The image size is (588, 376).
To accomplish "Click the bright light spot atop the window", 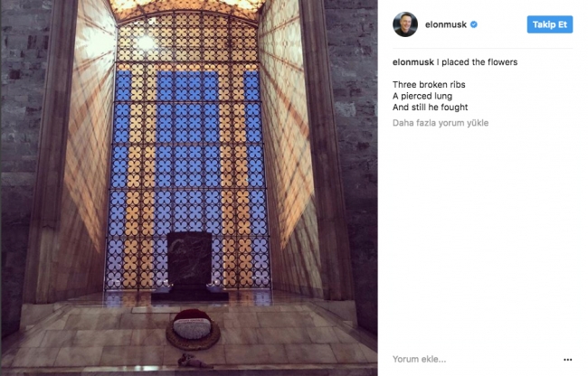I will tap(147, 42).
